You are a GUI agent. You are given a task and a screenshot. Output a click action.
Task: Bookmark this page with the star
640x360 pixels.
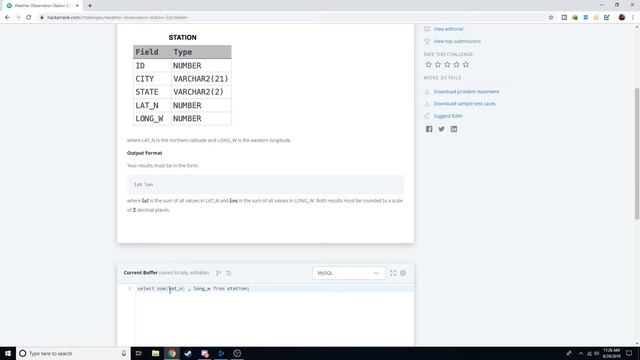(x=551, y=18)
